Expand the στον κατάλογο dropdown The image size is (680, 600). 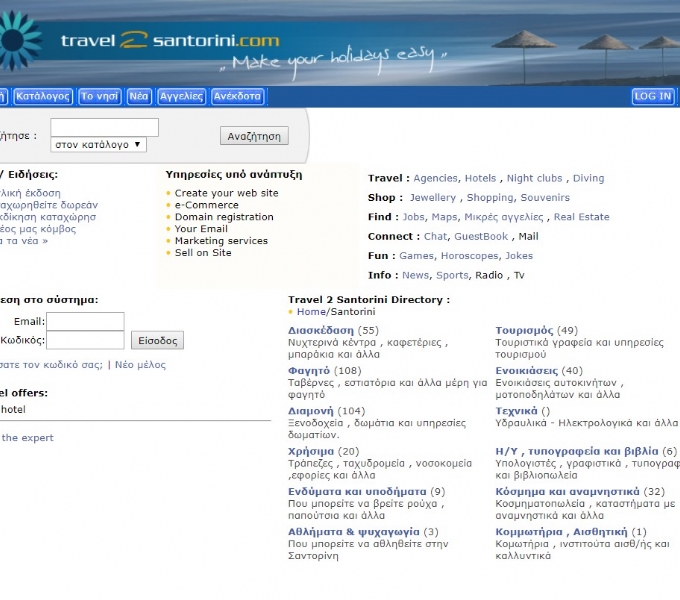98,144
